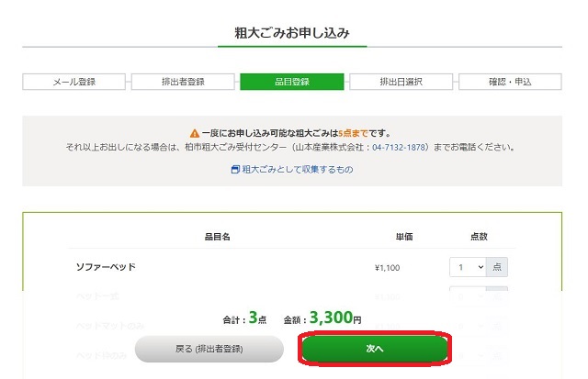
Task: Click the 点 unit label beside the quantity selector
Action: pyautogui.click(x=497, y=267)
